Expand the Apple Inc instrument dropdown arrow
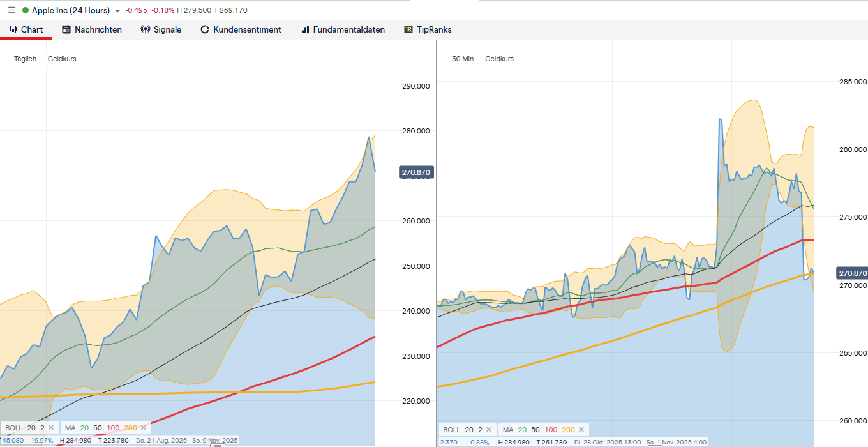 (117, 11)
